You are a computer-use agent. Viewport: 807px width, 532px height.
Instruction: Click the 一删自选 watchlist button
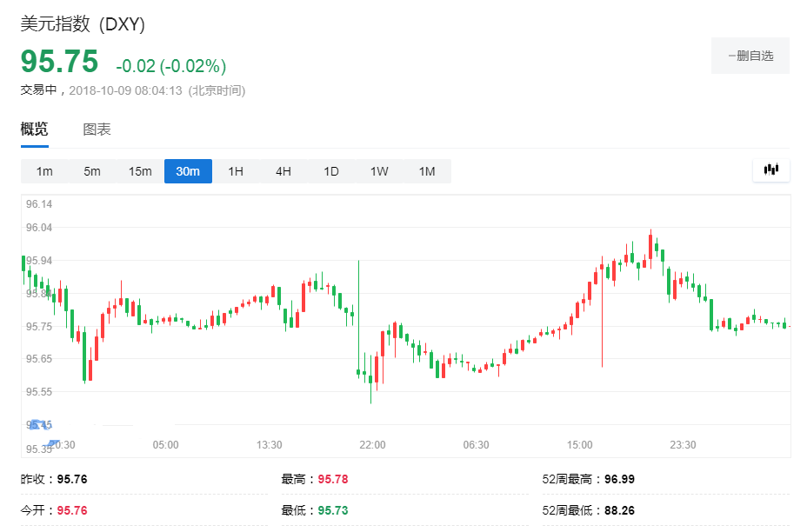(750, 56)
